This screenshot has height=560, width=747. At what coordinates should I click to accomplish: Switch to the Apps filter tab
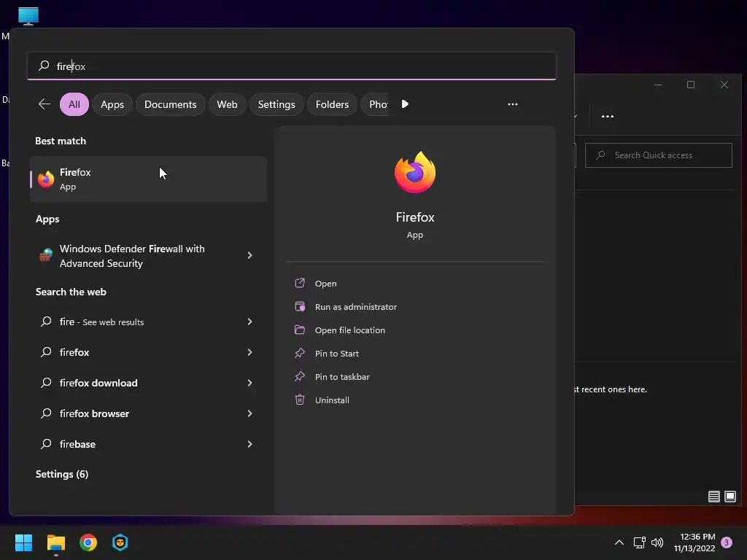point(112,104)
